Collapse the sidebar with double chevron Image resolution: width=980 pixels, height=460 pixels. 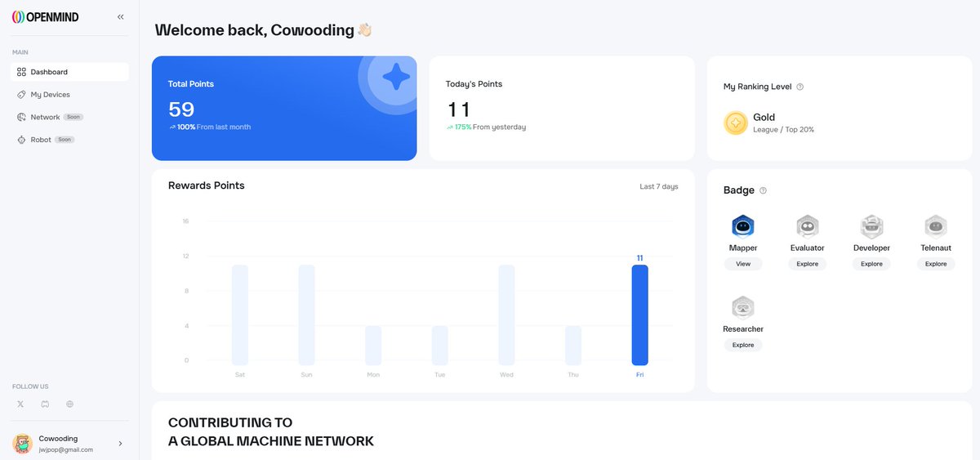[121, 17]
